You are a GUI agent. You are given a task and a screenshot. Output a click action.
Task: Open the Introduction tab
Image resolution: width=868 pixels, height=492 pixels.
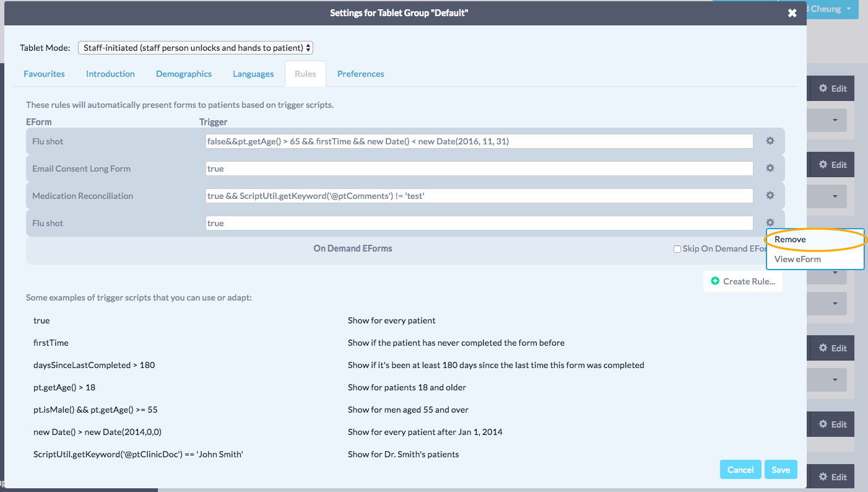pos(110,74)
